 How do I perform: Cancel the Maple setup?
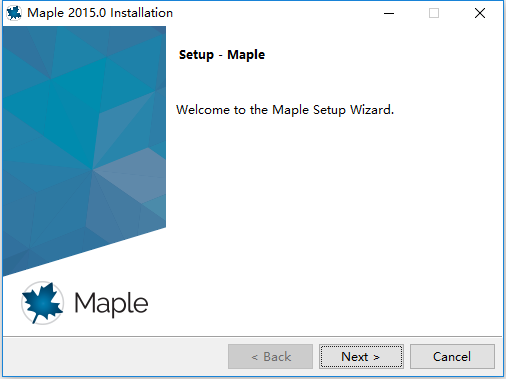[452, 357]
